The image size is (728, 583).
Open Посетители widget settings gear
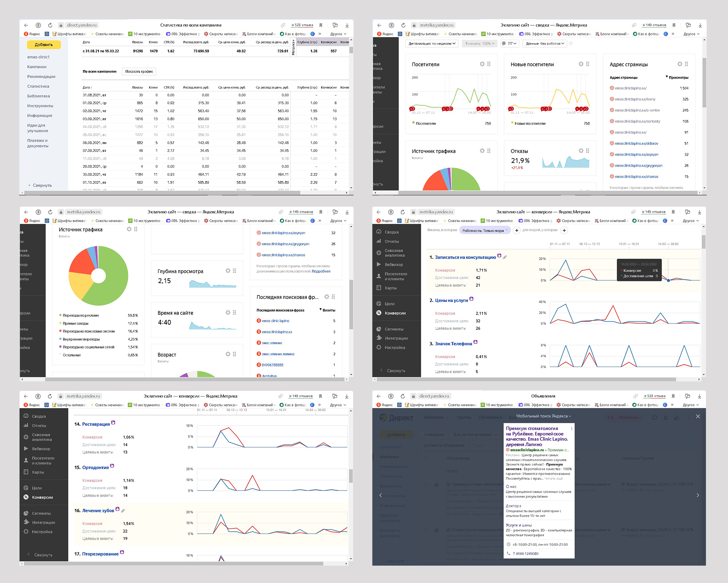click(x=482, y=64)
